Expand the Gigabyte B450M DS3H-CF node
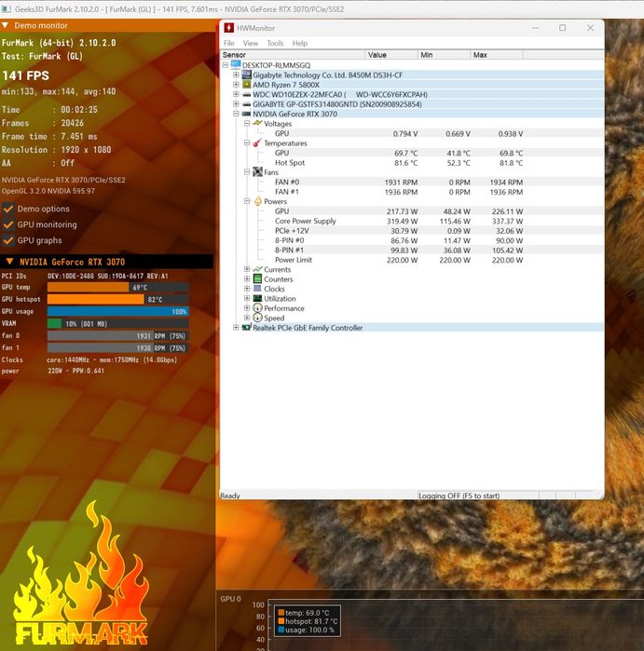The height and width of the screenshot is (651, 644). (236, 75)
